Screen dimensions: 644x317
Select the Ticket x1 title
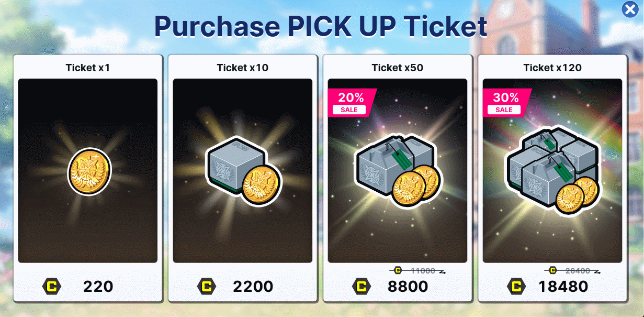pyautogui.click(x=88, y=68)
